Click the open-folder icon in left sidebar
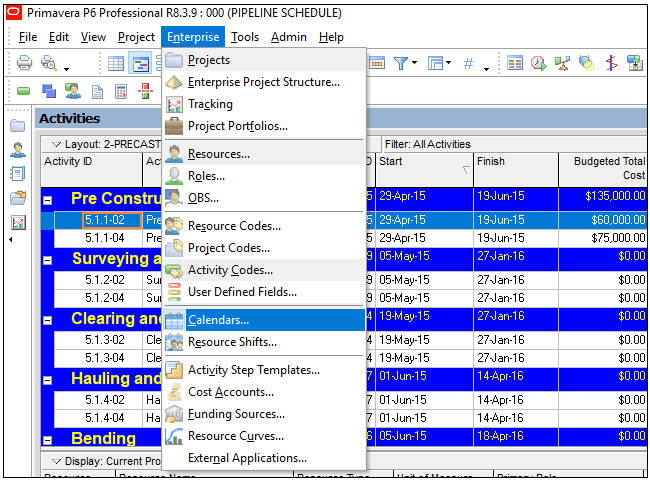The width and height of the screenshot is (650, 481). [x=18, y=198]
